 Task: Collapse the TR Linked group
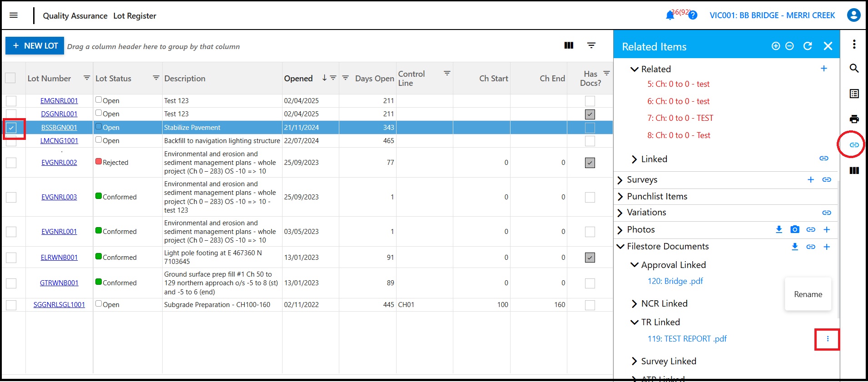(x=635, y=322)
